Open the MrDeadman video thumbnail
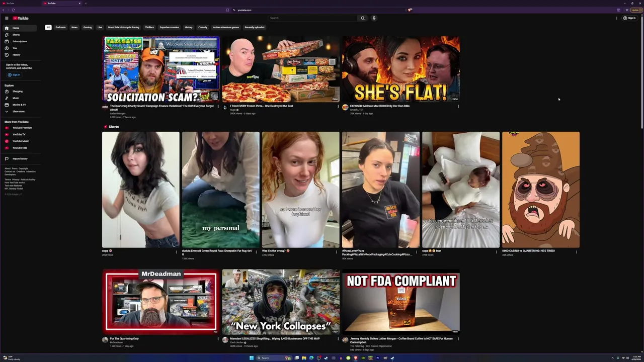The image size is (644, 362). tap(161, 302)
